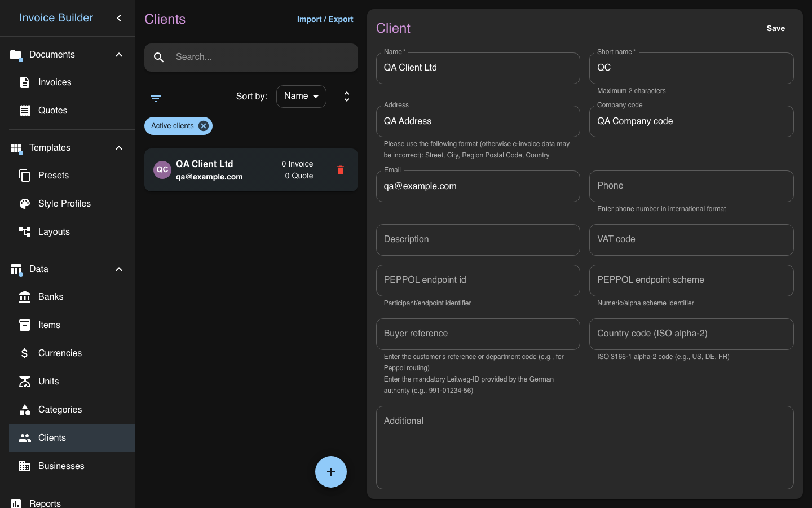Collapse the Documents section
This screenshot has width=812, height=508.
(x=119, y=55)
